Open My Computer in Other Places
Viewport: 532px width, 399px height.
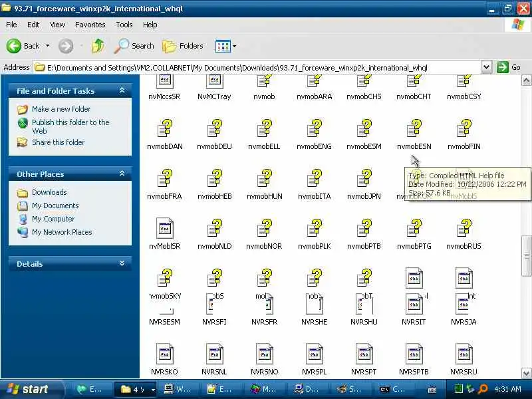(53, 219)
